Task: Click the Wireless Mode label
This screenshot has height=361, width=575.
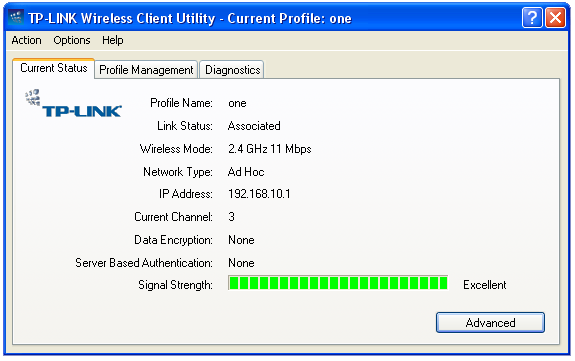Action: [x=176, y=149]
